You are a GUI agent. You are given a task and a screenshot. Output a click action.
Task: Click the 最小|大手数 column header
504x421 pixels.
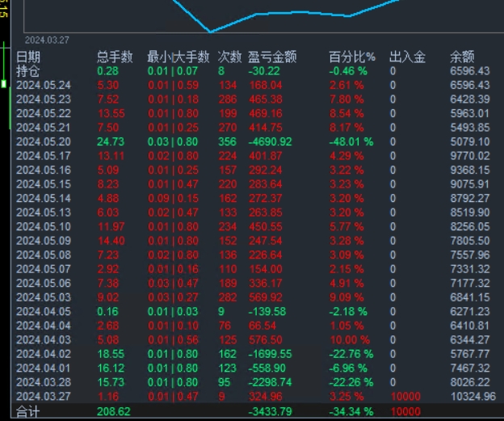178,57
